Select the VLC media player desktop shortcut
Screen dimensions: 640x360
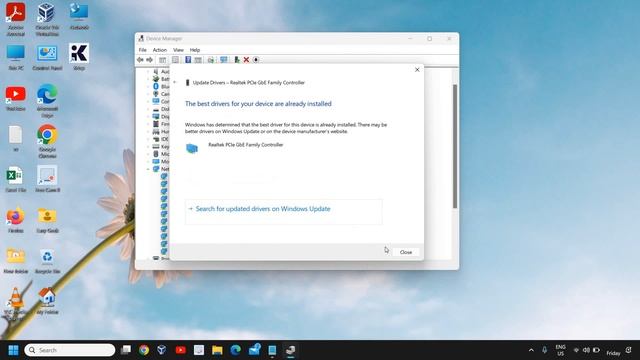16,304
